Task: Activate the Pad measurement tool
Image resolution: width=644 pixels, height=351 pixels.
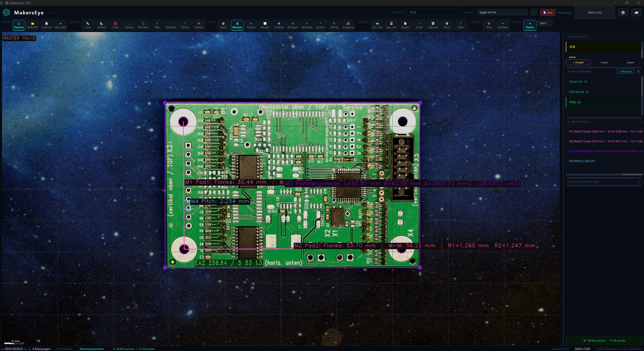Action: point(157,25)
